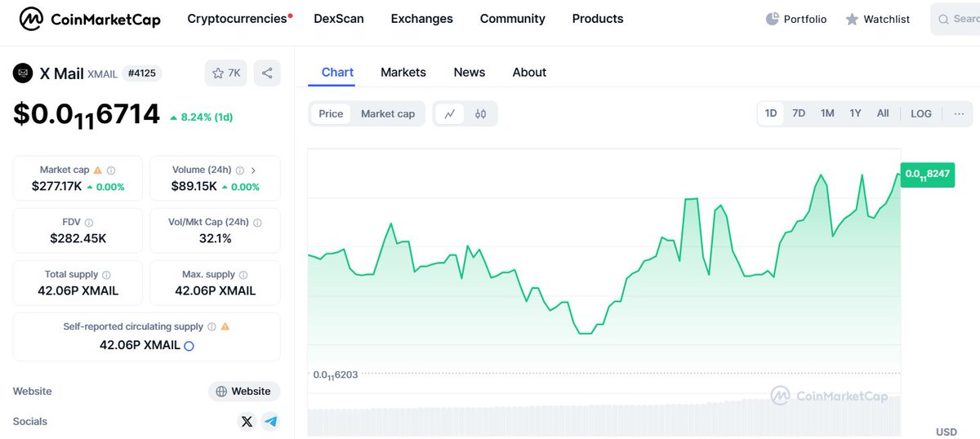Click the X Mail coin logo
Viewport: 980px width, 439px height.
tap(23, 73)
